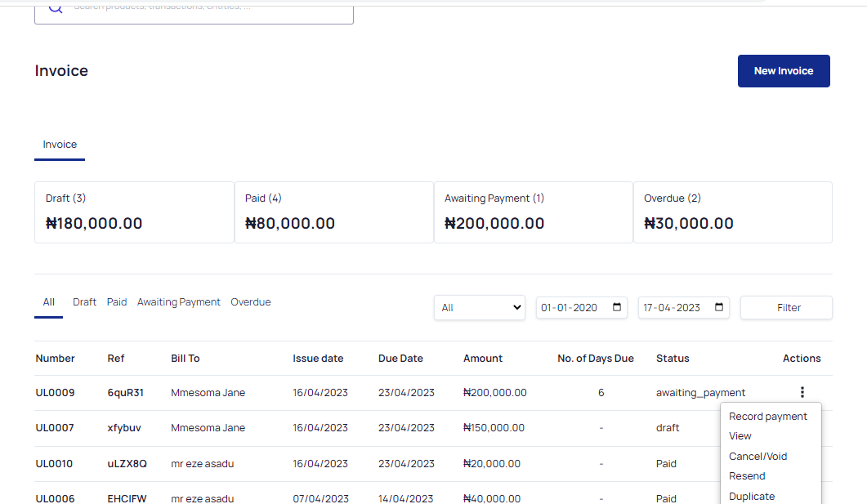
Task: Select the Draft filter tab
Action: pyautogui.click(x=84, y=301)
